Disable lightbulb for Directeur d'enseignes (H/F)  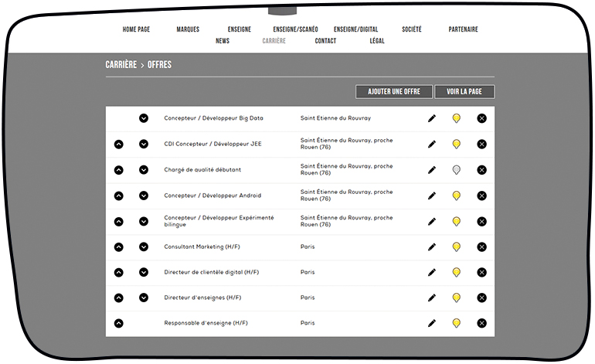457,298
